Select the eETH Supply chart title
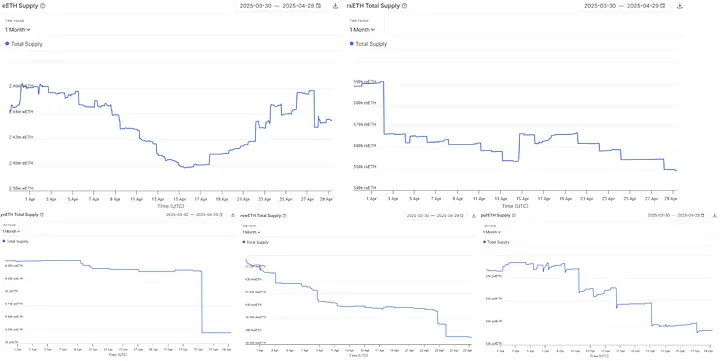The width and height of the screenshot is (720, 361). 21,6
